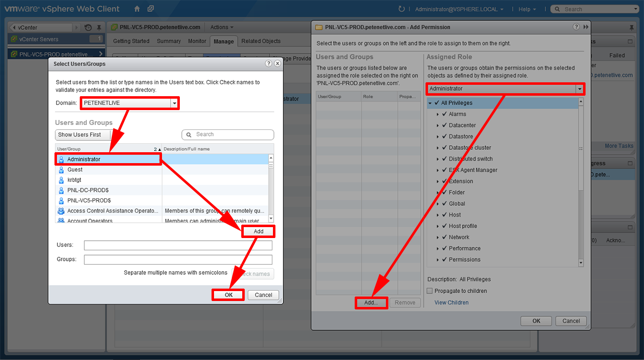Switch to the Summary tab

tap(169, 41)
